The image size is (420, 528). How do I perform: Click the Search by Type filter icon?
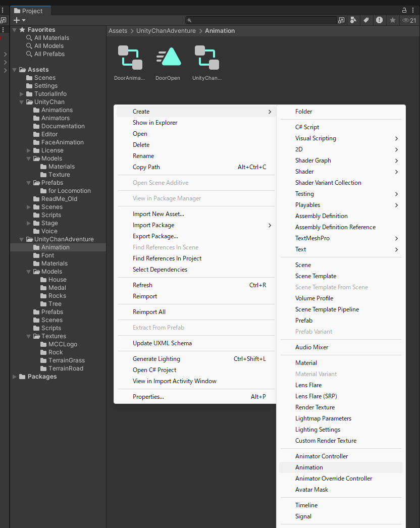click(353, 20)
